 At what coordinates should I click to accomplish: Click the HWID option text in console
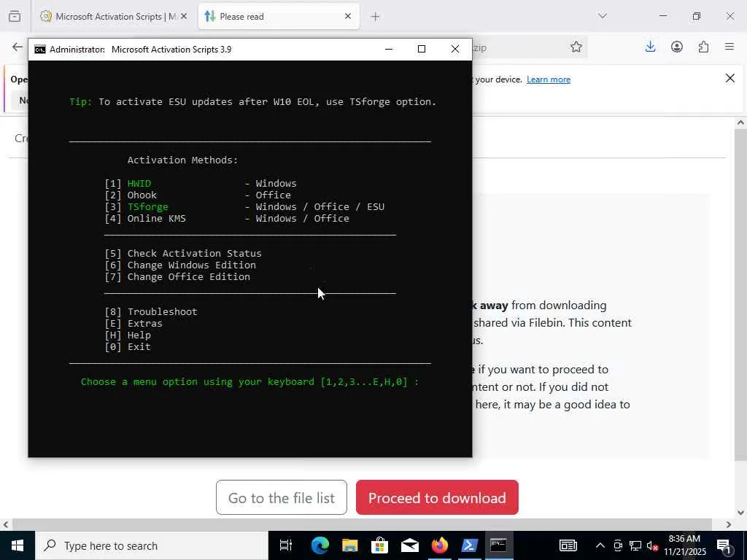[x=139, y=183]
